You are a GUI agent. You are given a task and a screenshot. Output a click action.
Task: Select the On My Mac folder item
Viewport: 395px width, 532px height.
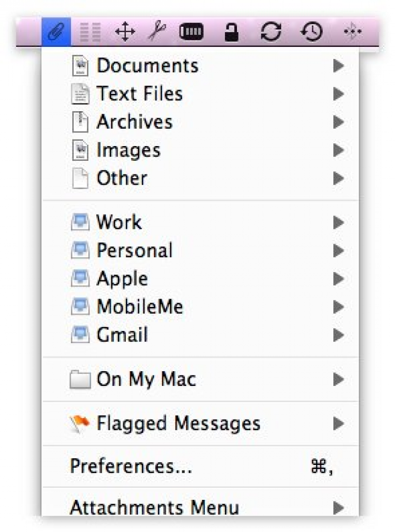146,380
